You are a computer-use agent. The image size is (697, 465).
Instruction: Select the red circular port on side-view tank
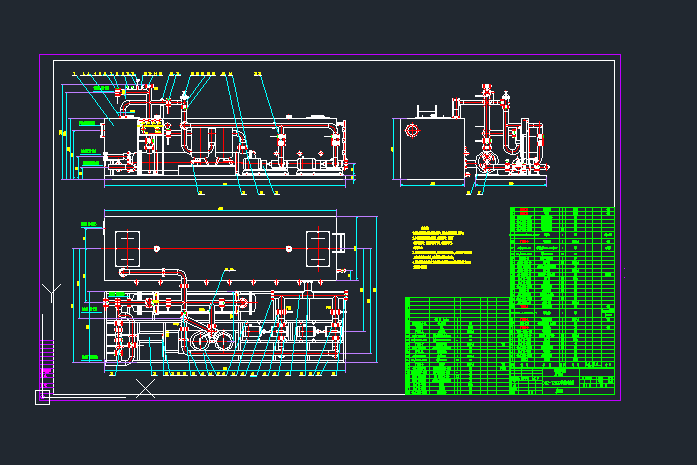pos(410,130)
